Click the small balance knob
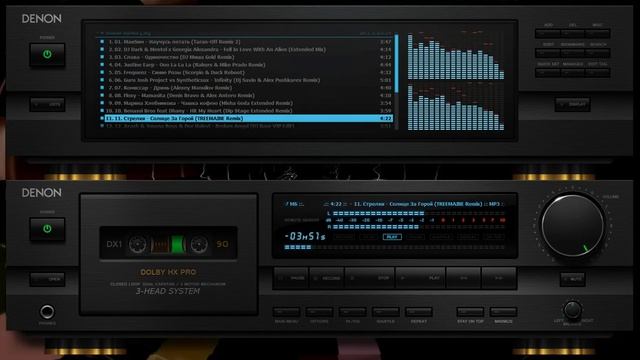The width and height of the screenshot is (640, 360). point(572,310)
